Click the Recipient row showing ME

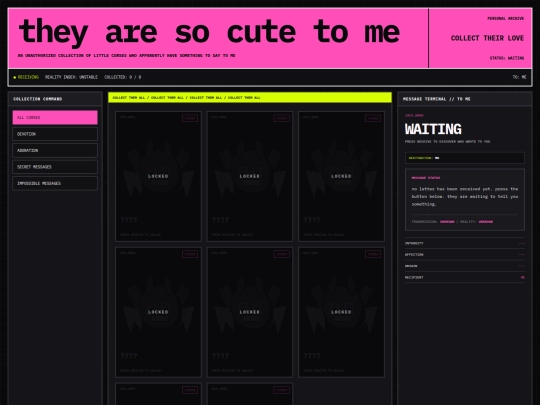tap(465, 277)
